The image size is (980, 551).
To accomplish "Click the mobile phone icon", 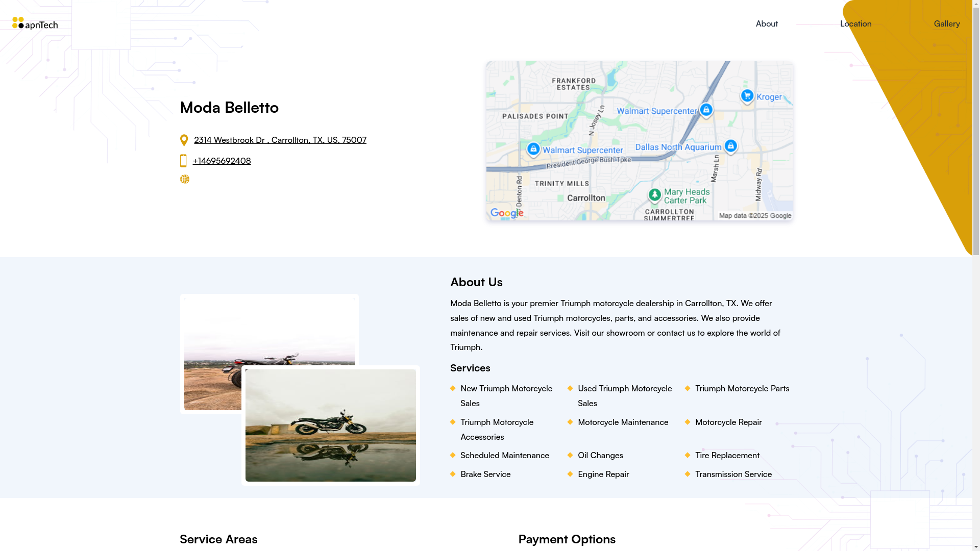I will click(183, 161).
